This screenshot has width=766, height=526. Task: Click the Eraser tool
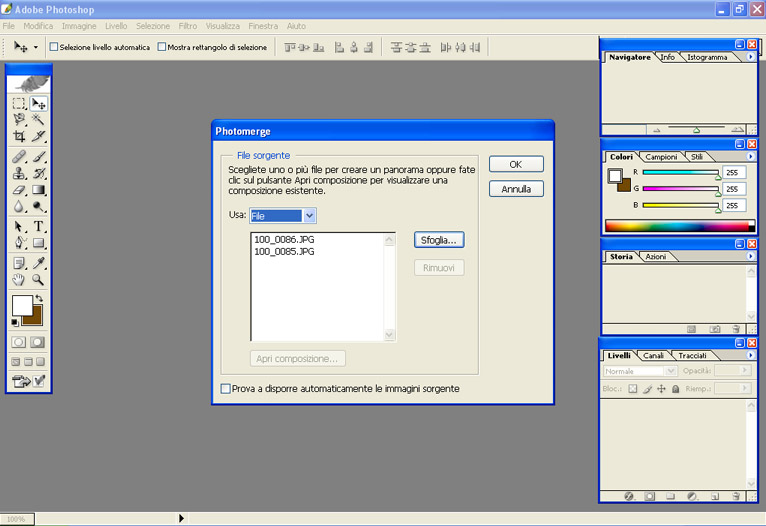[19, 190]
